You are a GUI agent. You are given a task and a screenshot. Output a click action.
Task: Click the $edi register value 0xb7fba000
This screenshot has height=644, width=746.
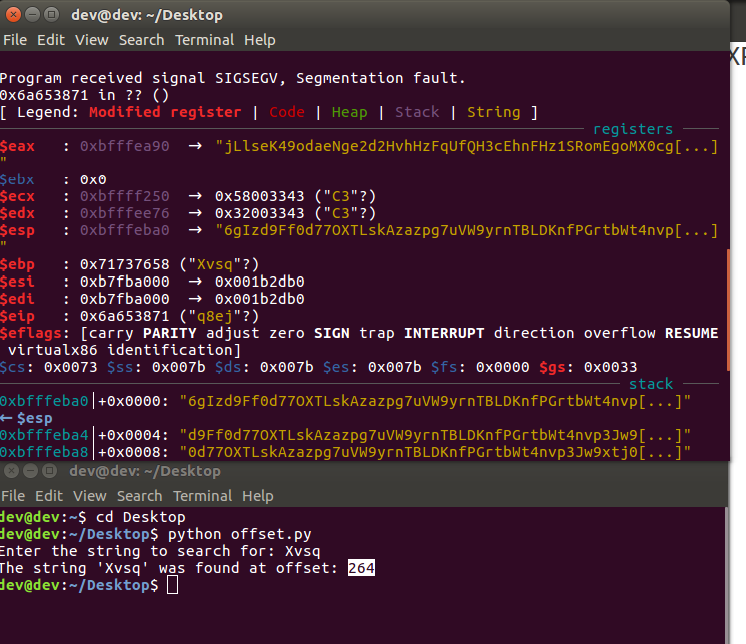pyautogui.click(x=124, y=299)
